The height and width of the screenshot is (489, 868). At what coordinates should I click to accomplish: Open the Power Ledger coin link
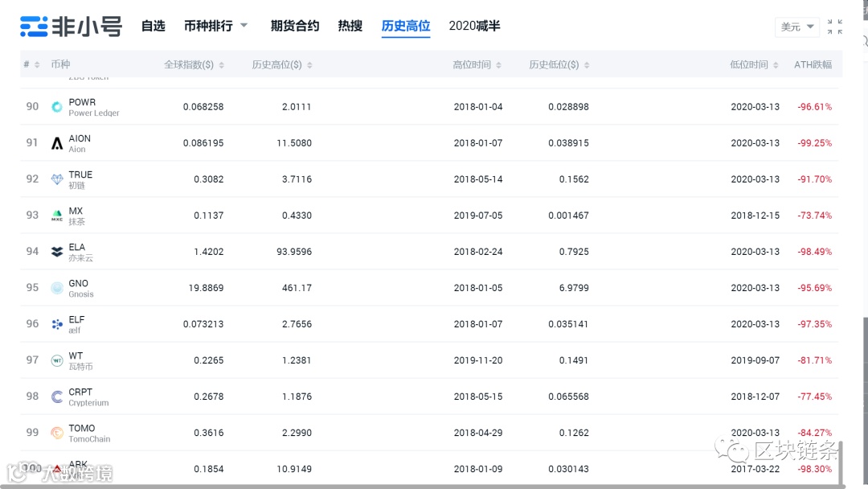tap(93, 113)
